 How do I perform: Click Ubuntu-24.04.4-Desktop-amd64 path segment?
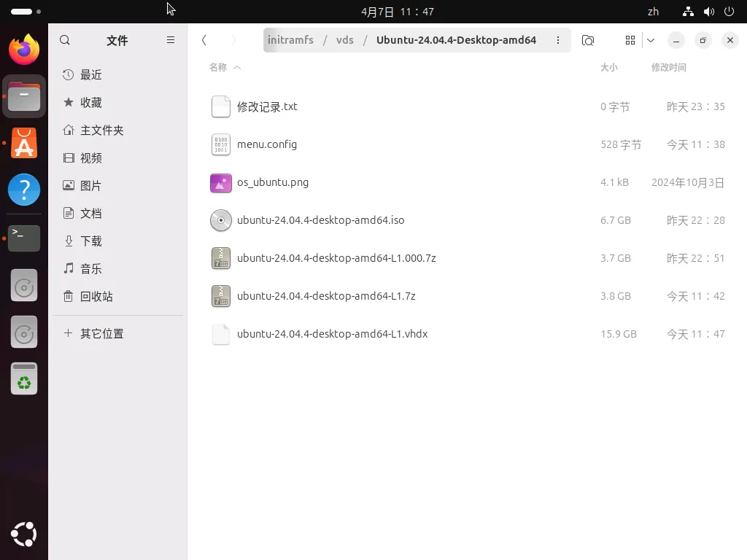pos(456,40)
